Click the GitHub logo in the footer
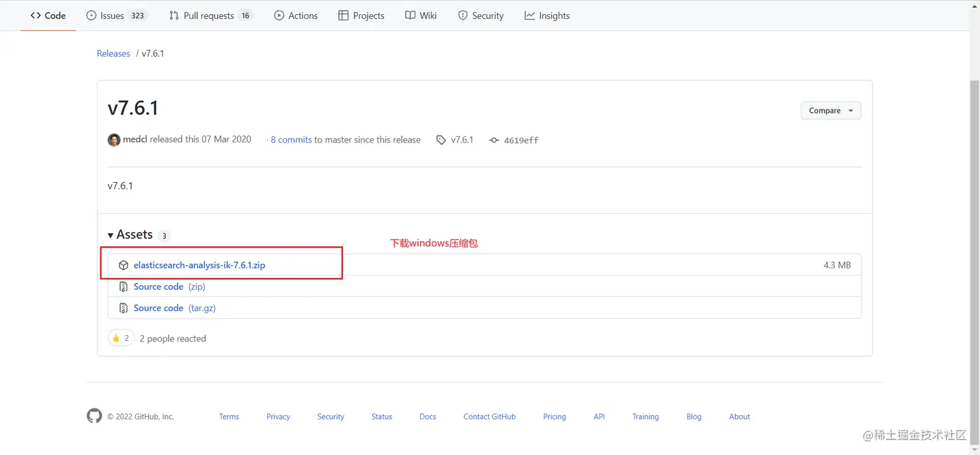The width and height of the screenshot is (980, 455). pos(95,416)
